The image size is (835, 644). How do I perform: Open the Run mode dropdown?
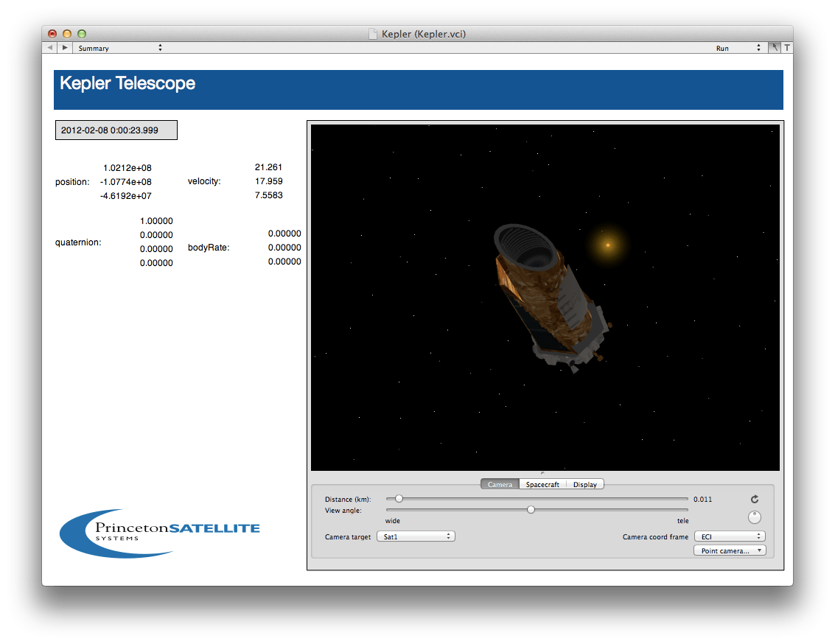coord(738,48)
